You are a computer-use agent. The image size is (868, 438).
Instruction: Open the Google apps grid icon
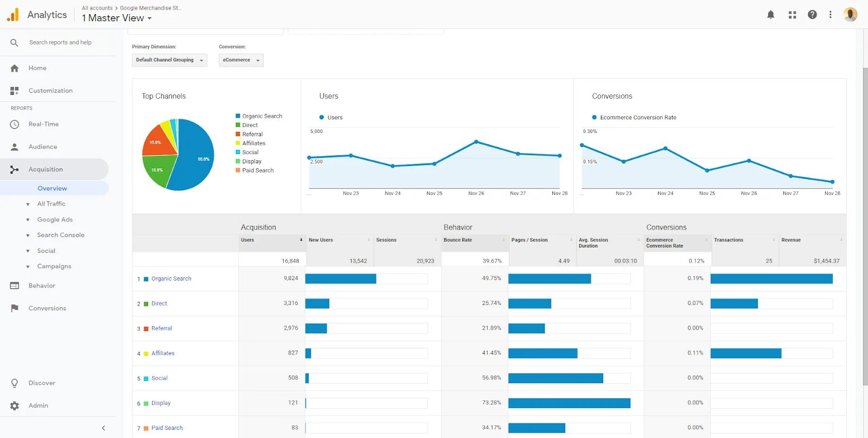click(x=792, y=15)
